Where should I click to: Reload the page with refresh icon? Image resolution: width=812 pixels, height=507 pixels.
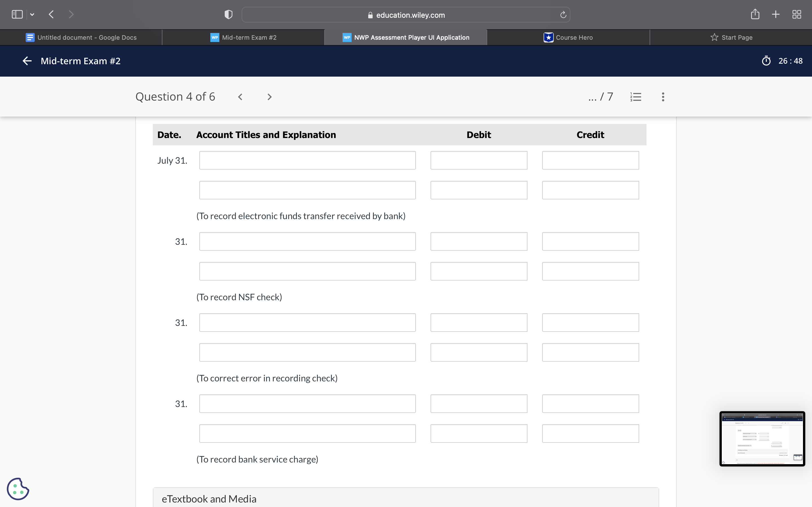tap(563, 15)
